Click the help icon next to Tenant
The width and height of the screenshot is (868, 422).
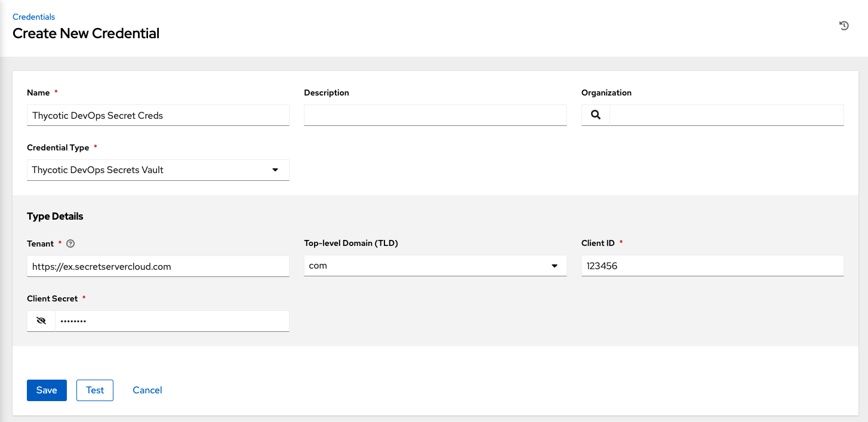tap(70, 244)
